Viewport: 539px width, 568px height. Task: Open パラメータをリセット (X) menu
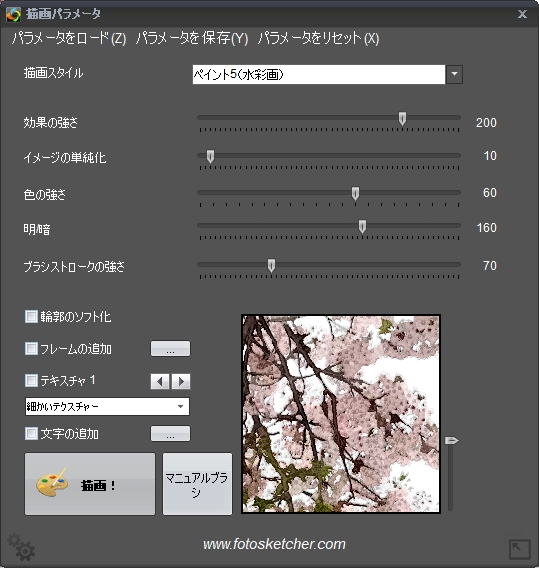click(x=318, y=38)
